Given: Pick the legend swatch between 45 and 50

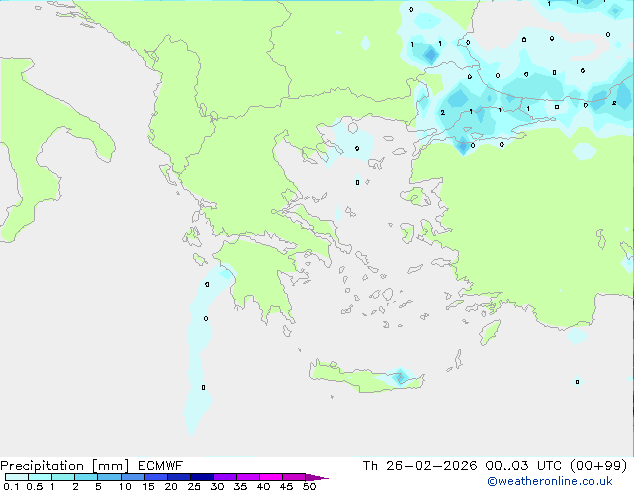Looking at the screenshot, I should click(294, 477).
